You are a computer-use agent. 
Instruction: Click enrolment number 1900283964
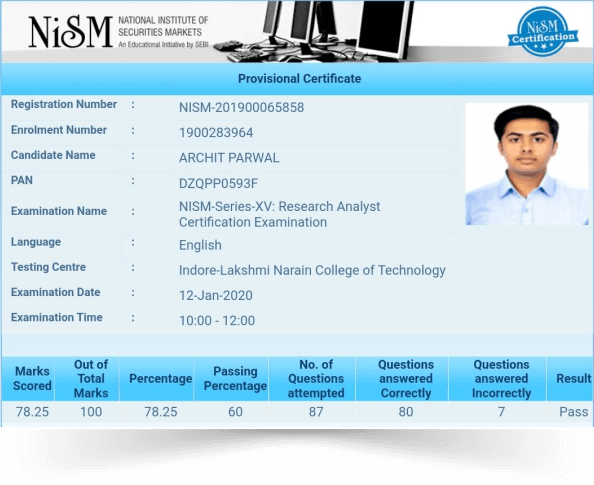(x=216, y=133)
